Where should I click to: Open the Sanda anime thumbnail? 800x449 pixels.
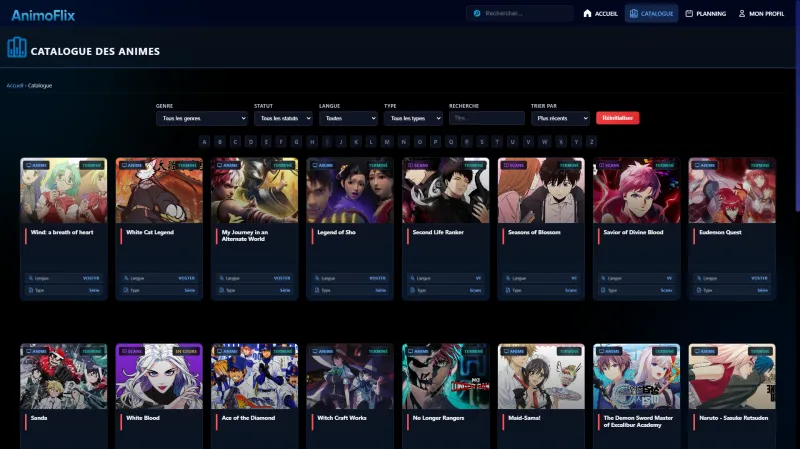click(64, 376)
